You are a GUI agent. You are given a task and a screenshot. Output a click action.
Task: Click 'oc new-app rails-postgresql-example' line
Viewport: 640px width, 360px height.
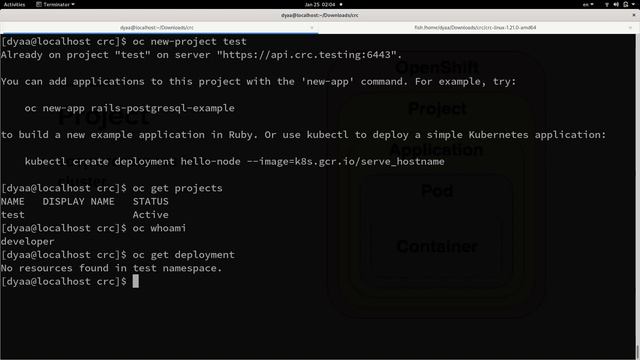pos(129,108)
